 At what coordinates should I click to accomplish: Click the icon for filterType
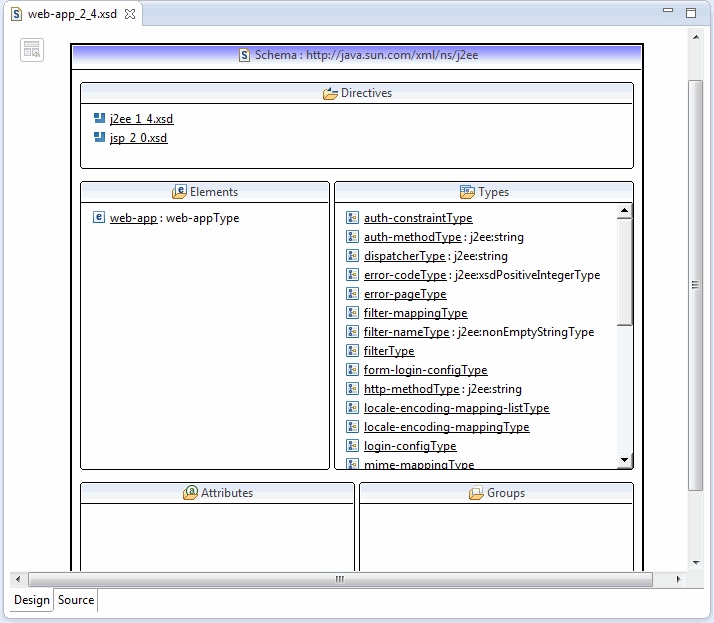click(x=352, y=351)
